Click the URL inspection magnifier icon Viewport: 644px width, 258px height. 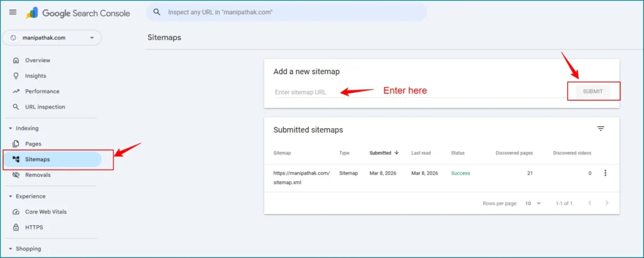[x=16, y=107]
